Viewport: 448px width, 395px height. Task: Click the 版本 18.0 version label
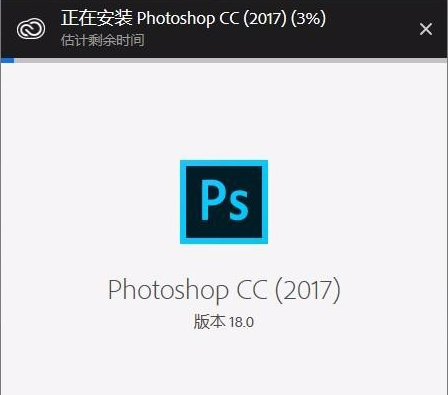point(224,322)
